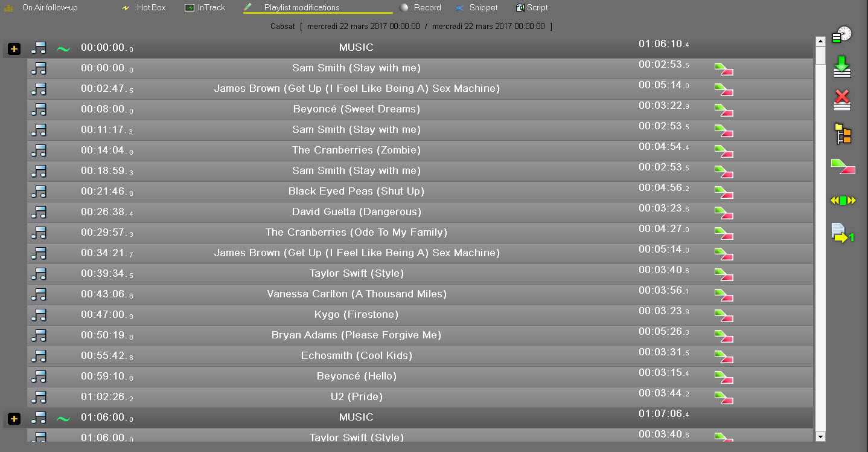
Task: Expand the second MUSIC block at 01:06:00
Action: click(14, 418)
